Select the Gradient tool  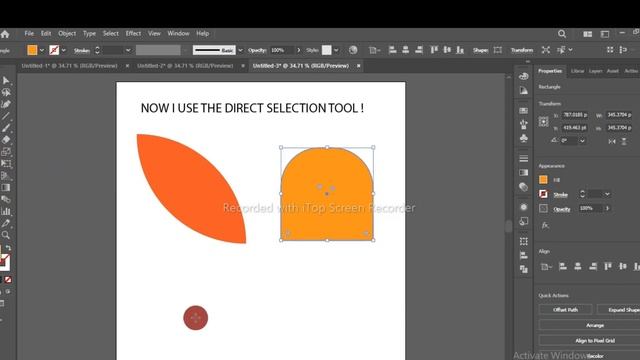pos(6,187)
